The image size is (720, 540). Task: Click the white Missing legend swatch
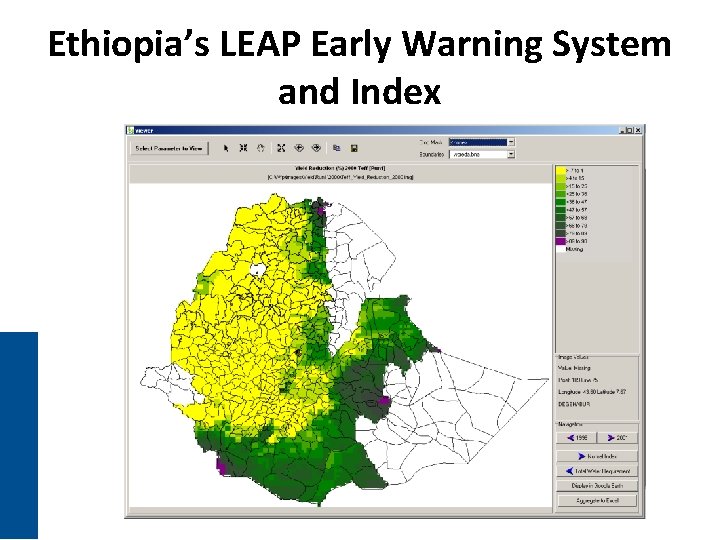[x=561, y=249]
